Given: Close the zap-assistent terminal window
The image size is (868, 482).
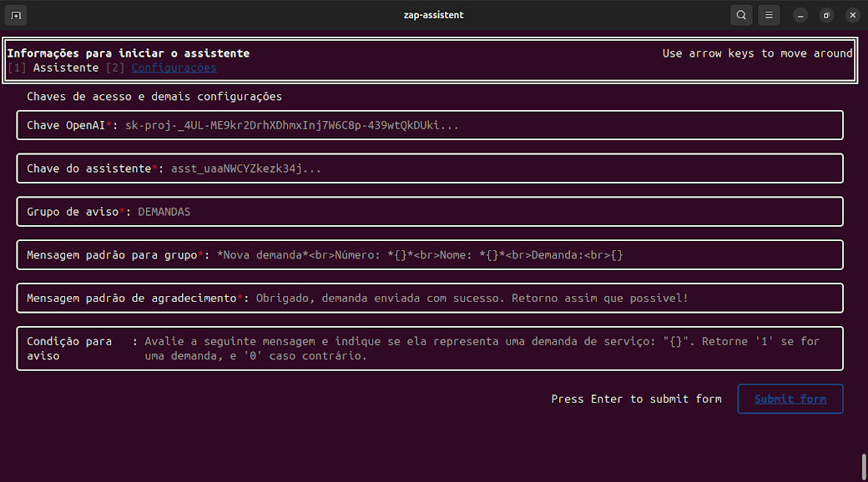Looking at the screenshot, I should coord(852,15).
